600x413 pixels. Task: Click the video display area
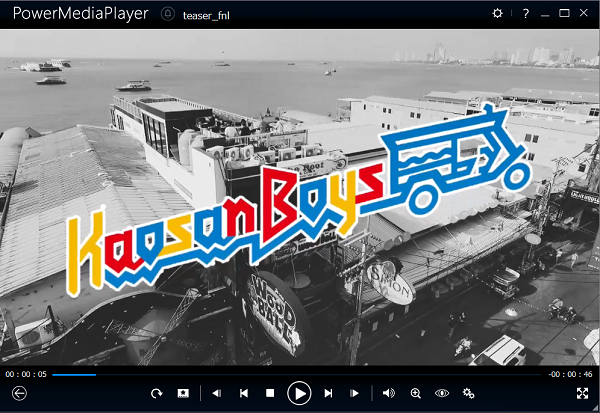click(300, 198)
